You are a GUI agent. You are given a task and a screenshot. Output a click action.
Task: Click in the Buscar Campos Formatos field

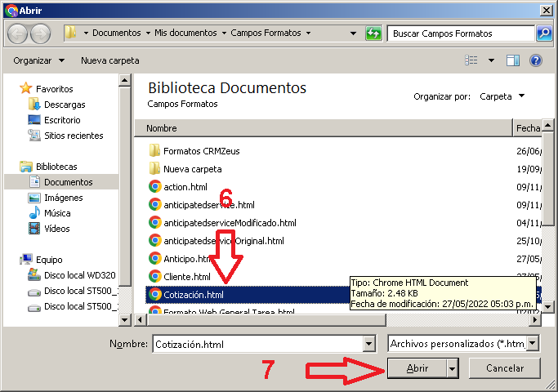click(461, 33)
